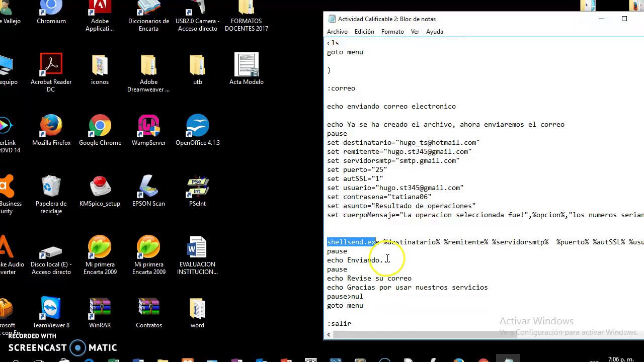Screen dimensions: 644x362
Task: Select the OpenOffice 4.1.3 icon
Action: [x=197, y=130]
